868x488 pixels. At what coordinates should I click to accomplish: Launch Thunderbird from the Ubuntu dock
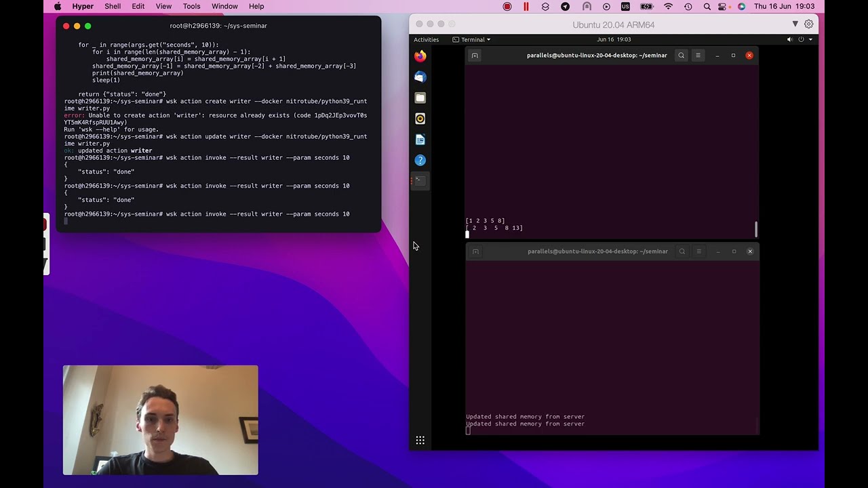coord(420,77)
